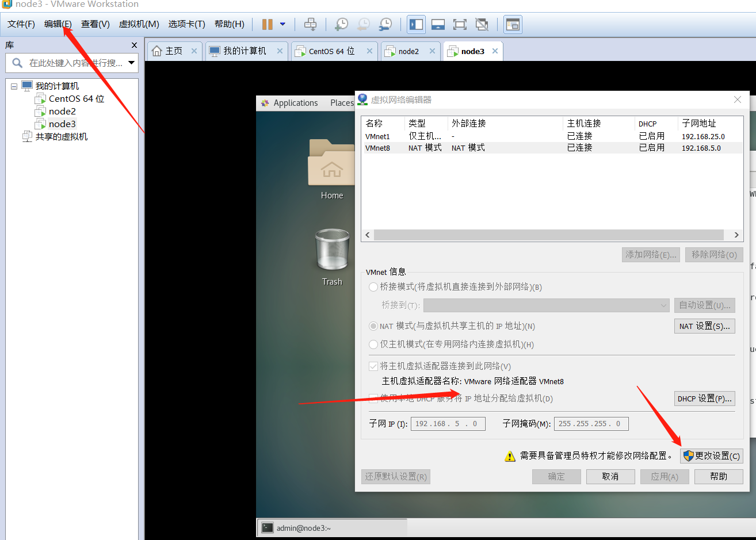Screen dimensions: 756x540
Task: Close the 库 library panel
Action: click(x=134, y=45)
